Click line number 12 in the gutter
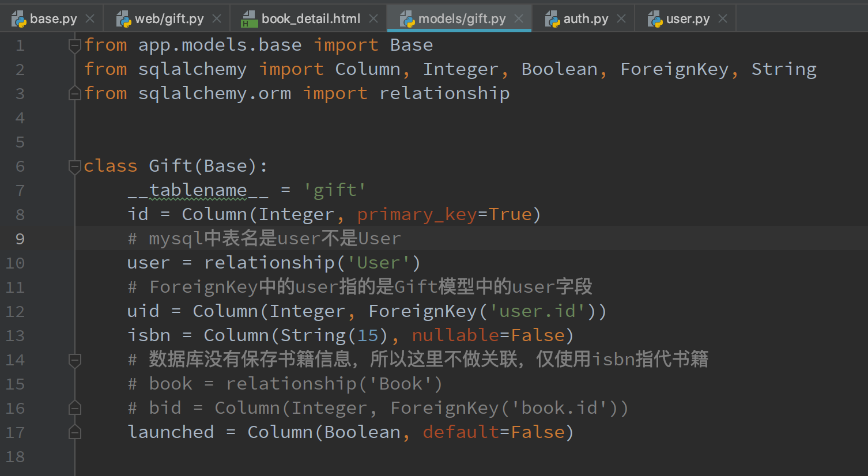Image resolution: width=868 pixels, height=476 pixels. coord(15,311)
